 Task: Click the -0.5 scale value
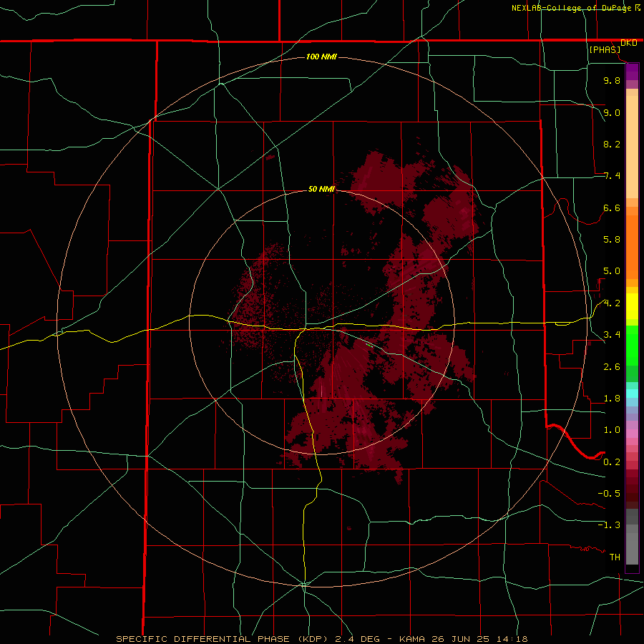609,494
